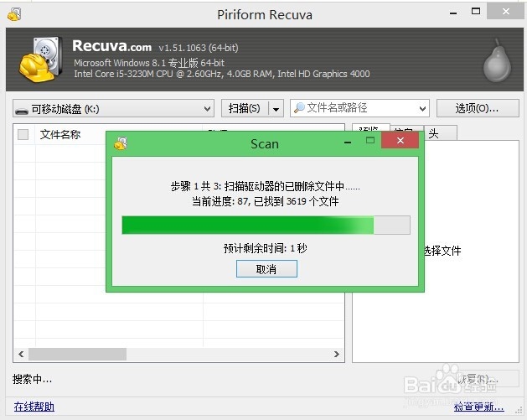Click the 预计剩余时间: 1 秒 text
Screen dimensions: 527x420
point(266,248)
